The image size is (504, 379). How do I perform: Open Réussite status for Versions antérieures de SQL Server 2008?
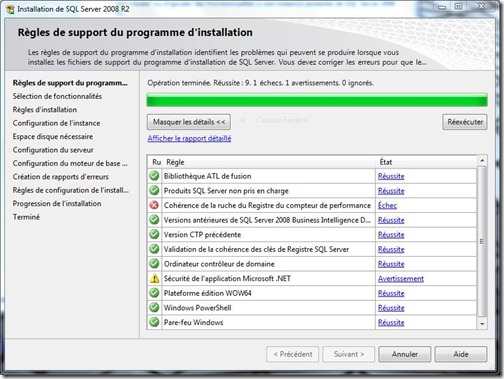(391, 220)
